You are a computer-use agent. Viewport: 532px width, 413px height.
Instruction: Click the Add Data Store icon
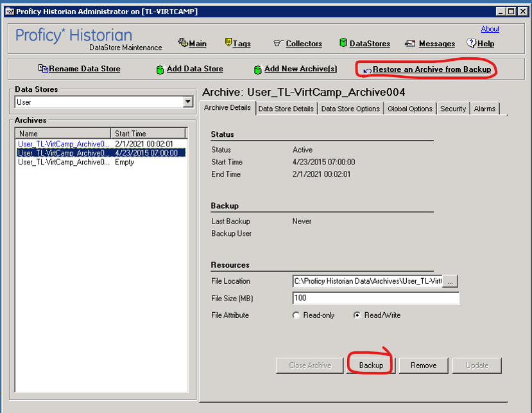[x=160, y=69]
